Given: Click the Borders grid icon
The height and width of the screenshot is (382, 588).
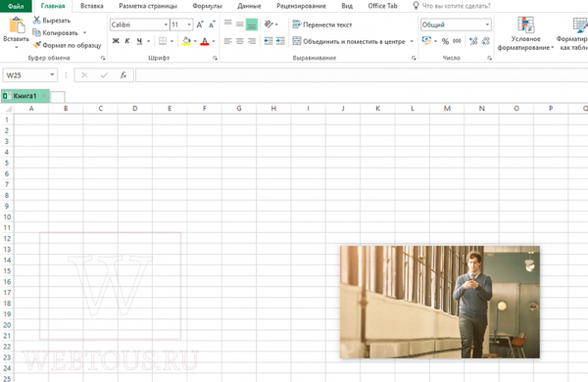Looking at the screenshot, I should pyautogui.click(x=163, y=41).
